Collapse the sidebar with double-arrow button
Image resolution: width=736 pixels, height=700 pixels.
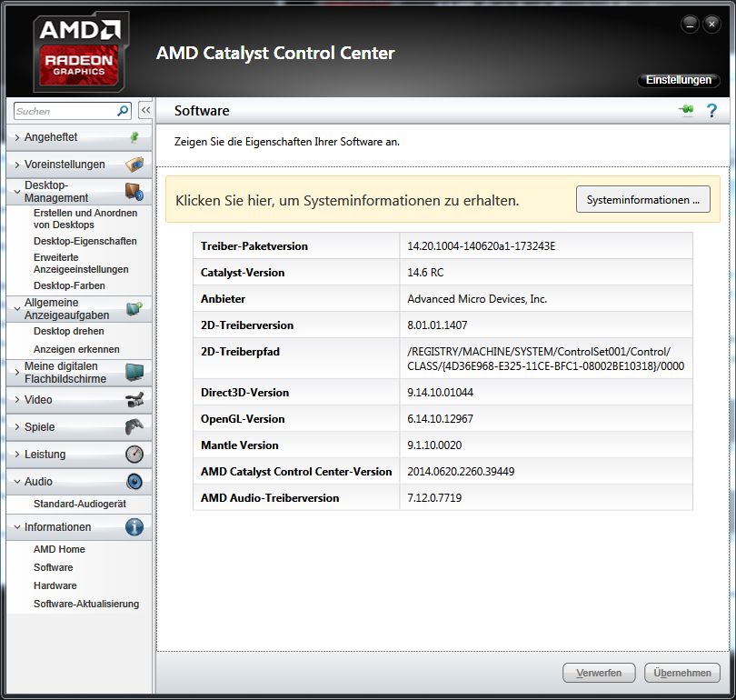click(x=145, y=110)
